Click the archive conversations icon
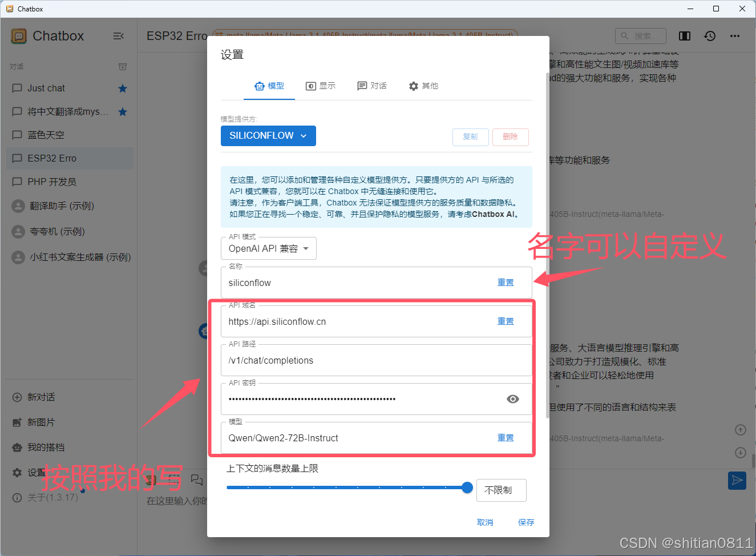Screen dimensions: 756x556 click(x=123, y=67)
